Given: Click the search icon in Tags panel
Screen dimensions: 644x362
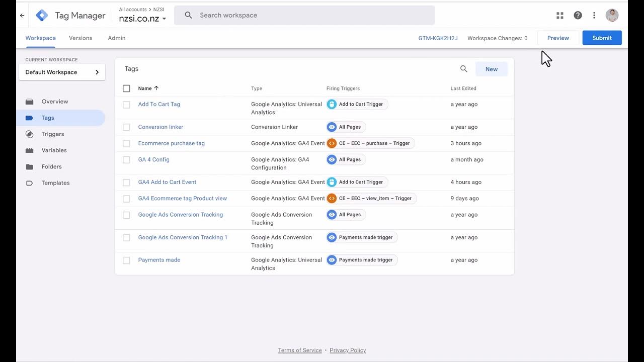Looking at the screenshot, I should point(464,69).
